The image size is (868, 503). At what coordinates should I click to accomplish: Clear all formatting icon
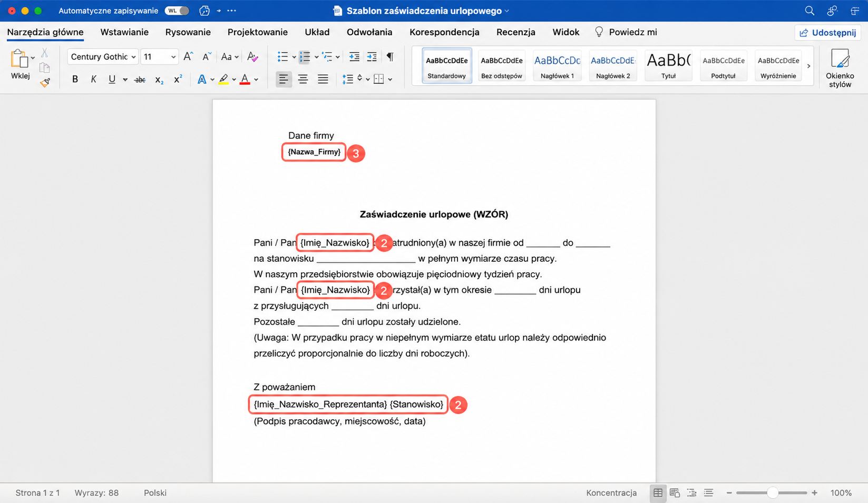(x=252, y=57)
